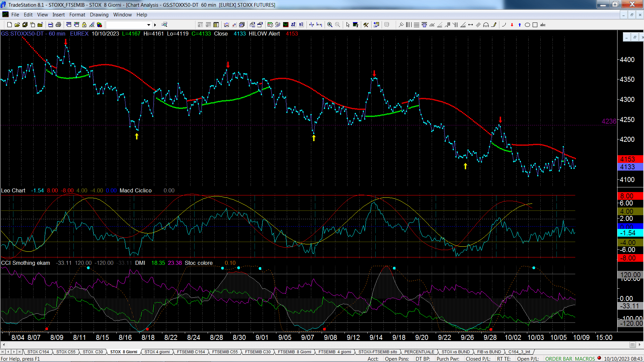
Task: Switch to the FTSEMIB 8 Giorni tab
Action: [x=294, y=352]
